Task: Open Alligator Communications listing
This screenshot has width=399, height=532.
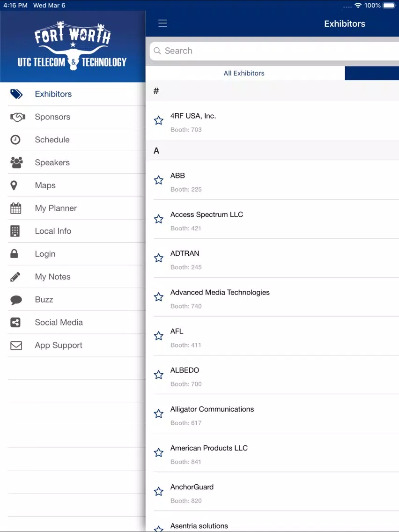Action: [273, 414]
